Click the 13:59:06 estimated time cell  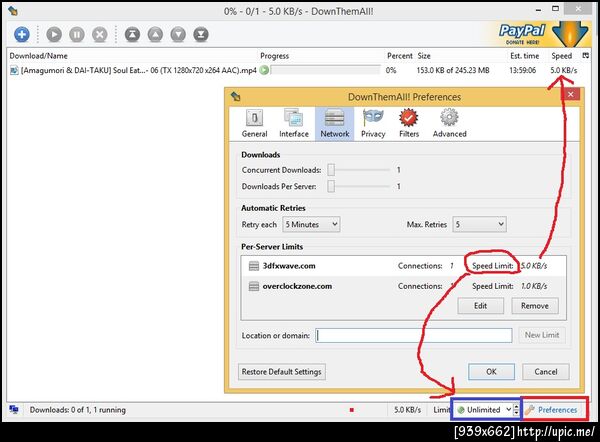[523, 70]
